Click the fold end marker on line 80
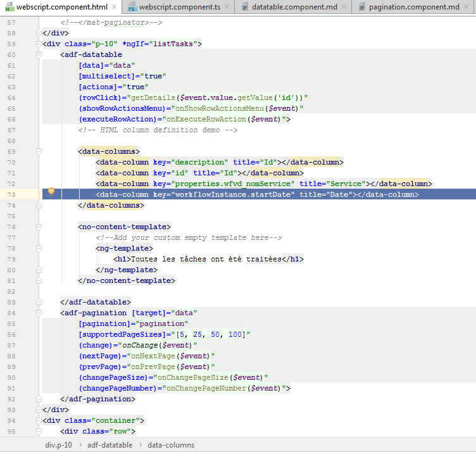 pos(39,270)
